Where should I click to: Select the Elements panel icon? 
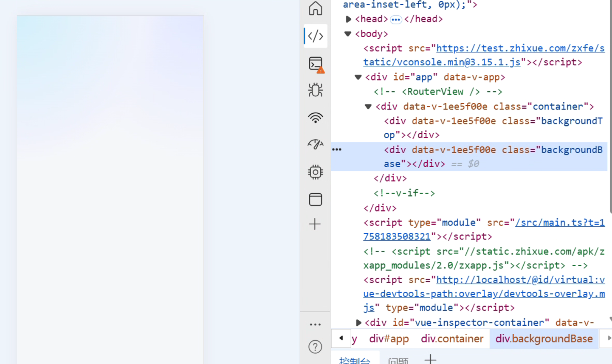click(x=315, y=36)
